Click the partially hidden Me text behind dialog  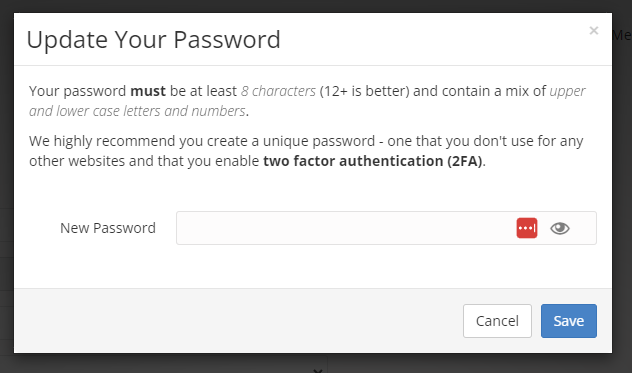point(622,35)
